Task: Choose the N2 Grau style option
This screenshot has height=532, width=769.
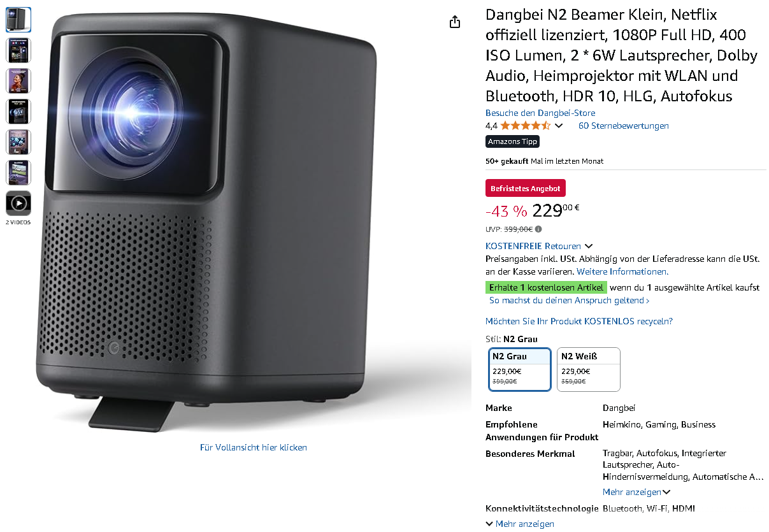Action: (x=520, y=370)
